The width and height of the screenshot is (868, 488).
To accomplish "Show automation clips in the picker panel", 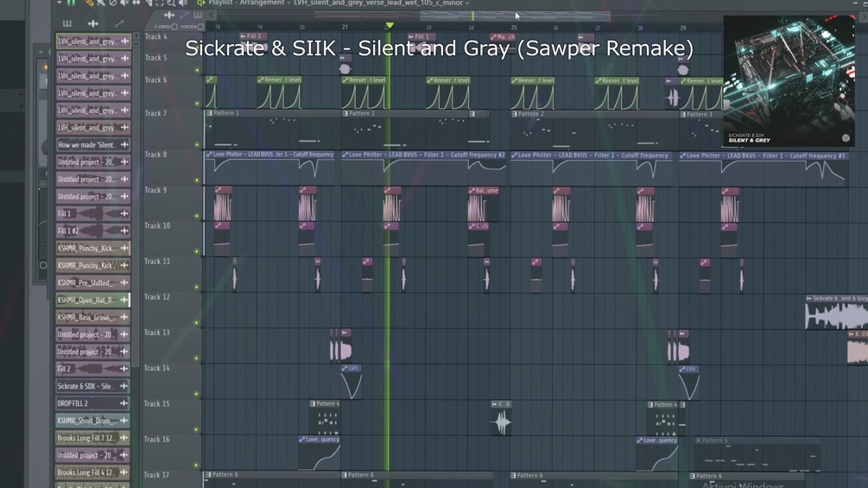I will [x=118, y=23].
